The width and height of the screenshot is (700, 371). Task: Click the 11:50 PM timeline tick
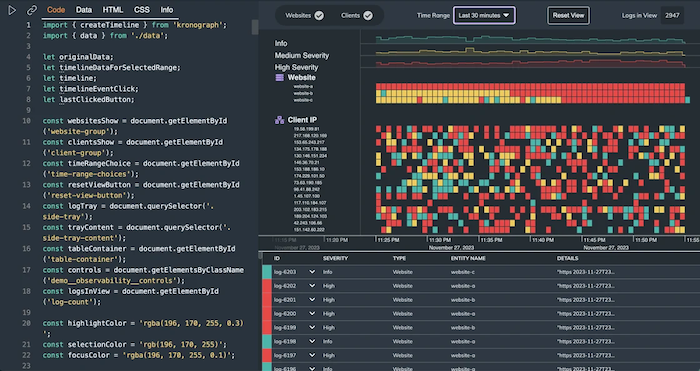[x=646, y=240]
